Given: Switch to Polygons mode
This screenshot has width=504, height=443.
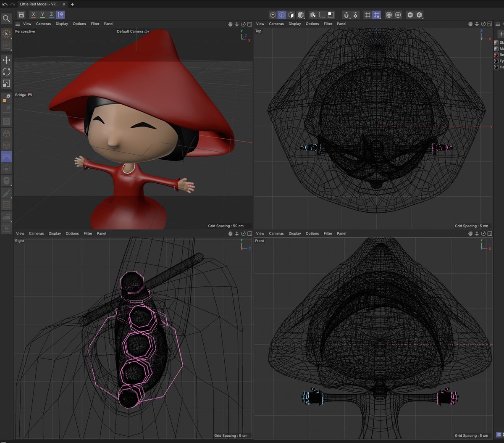Looking at the screenshot, I should click(291, 15).
